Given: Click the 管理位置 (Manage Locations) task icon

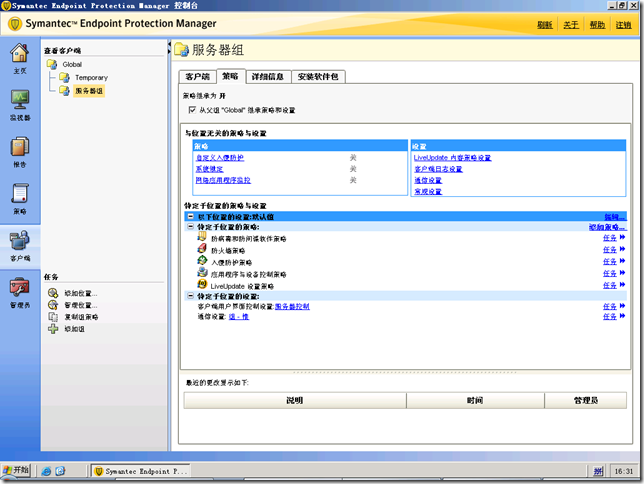Looking at the screenshot, I should pos(53,305).
